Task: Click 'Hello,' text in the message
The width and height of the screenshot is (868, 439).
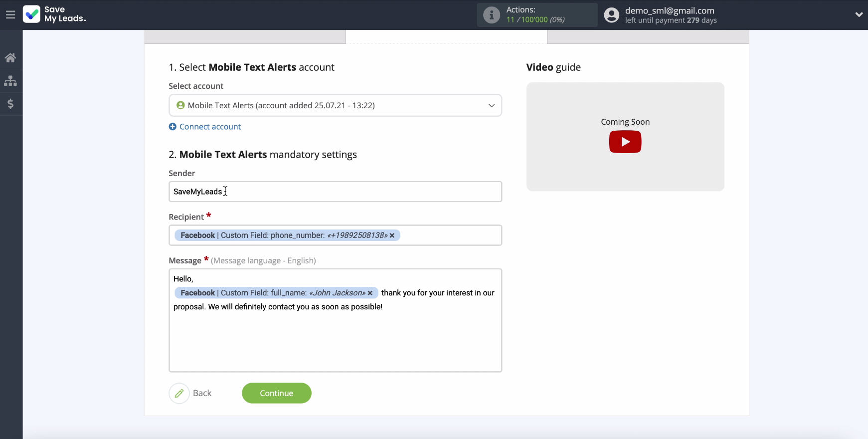Action: (183, 279)
